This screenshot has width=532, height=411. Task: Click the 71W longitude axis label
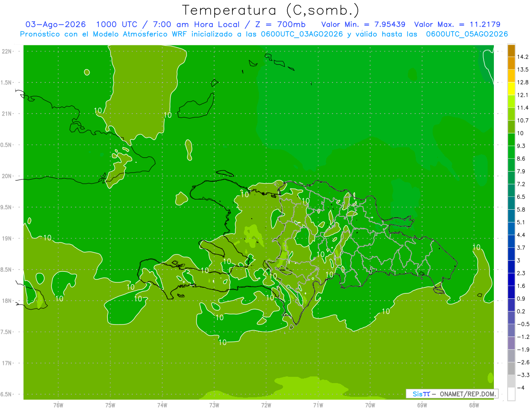click(318, 405)
